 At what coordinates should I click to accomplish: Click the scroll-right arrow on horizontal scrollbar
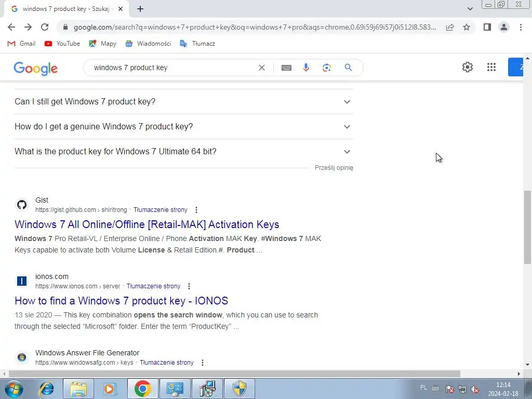point(518,374)
